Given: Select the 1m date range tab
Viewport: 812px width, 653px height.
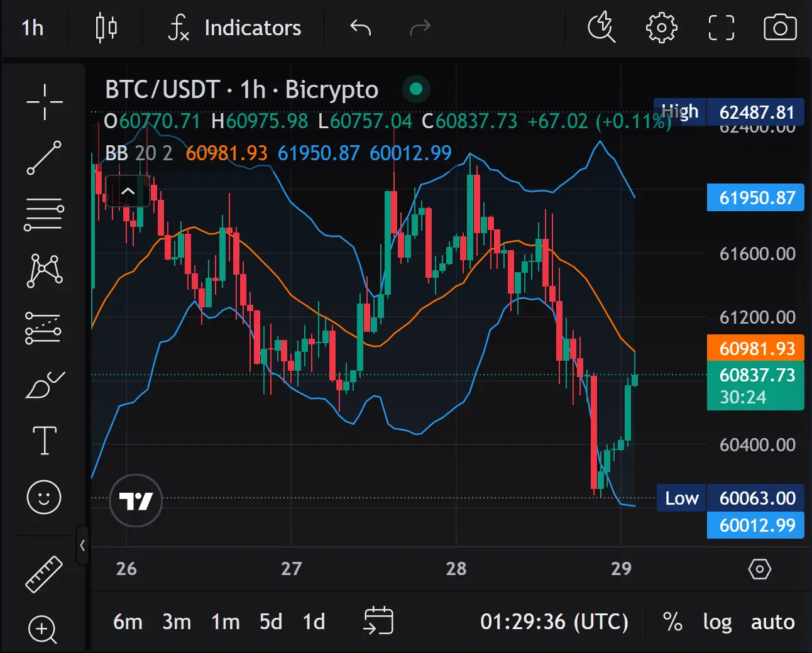Looking at the screenshot, I should coord(225,622).
